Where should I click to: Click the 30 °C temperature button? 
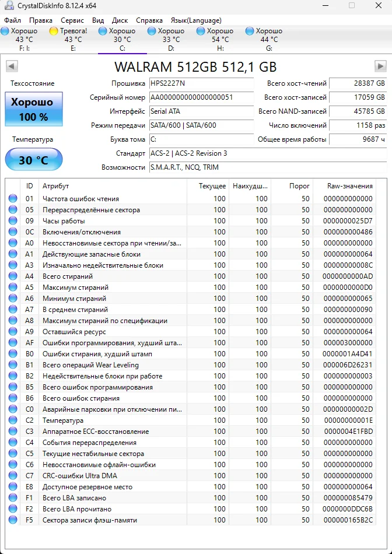[x=34, y=160]
